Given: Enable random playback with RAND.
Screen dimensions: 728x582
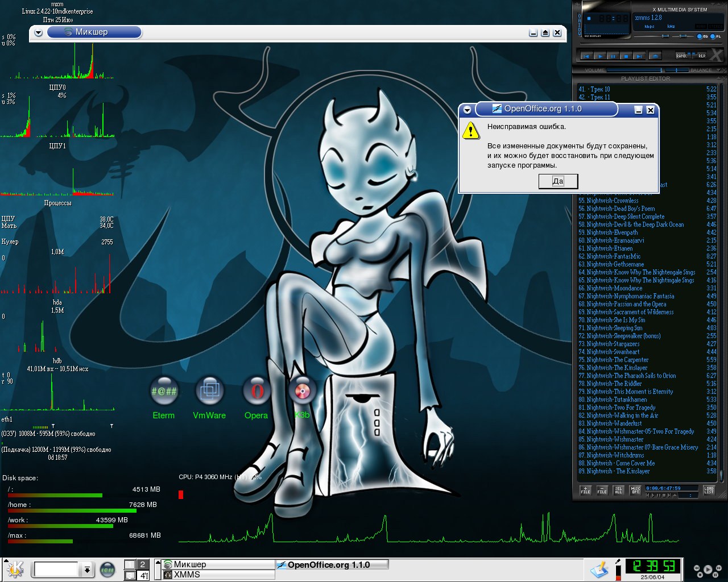Looking at the screenshot, I should (x=682, y=56).
